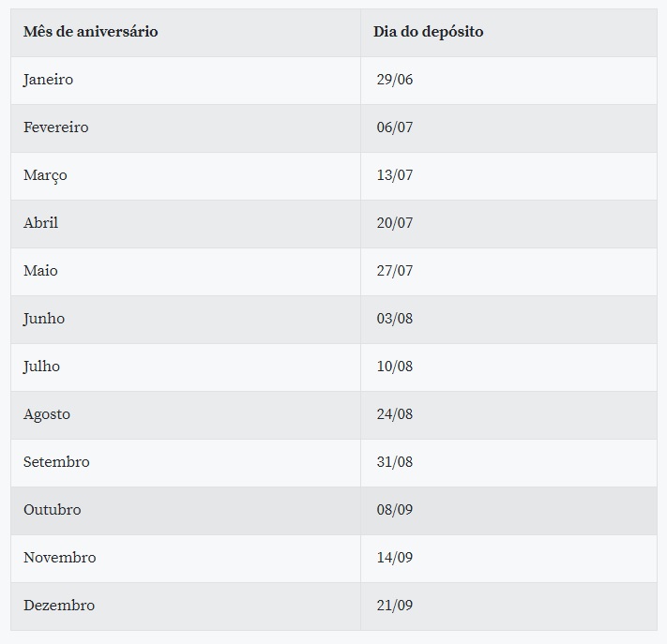
Task: Click the 24/08 date cell
Action: (395, 414)
